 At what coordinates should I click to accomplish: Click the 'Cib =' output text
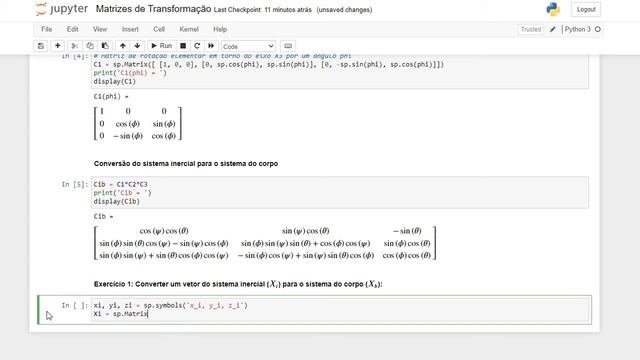point(103,217)
